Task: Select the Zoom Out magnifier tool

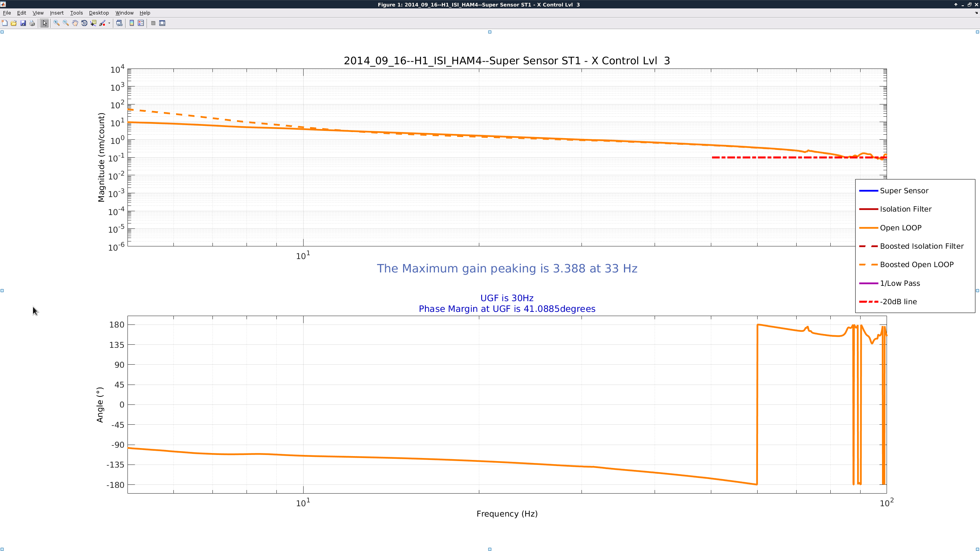Action: click(66, 23)
